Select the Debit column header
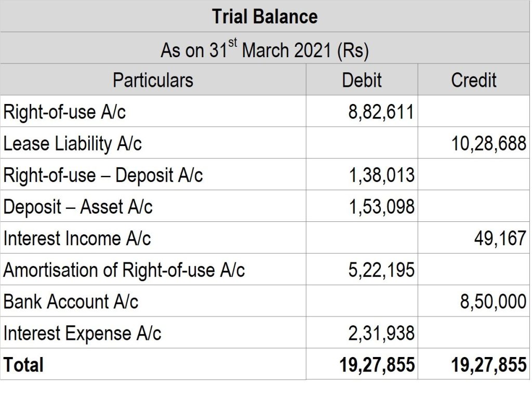This screenshot has width=532, height=396. coord(362,80)
